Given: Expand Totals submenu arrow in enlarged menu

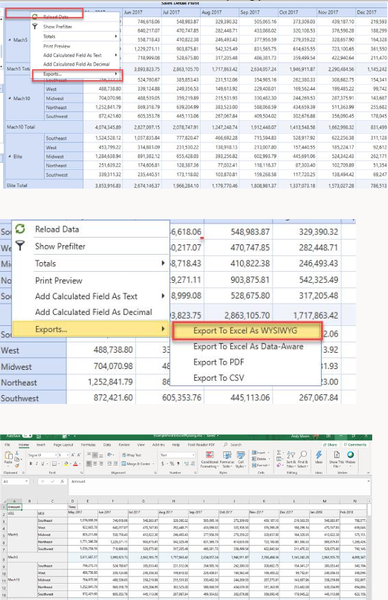Looking at the screenshot, I should (163, 263).
